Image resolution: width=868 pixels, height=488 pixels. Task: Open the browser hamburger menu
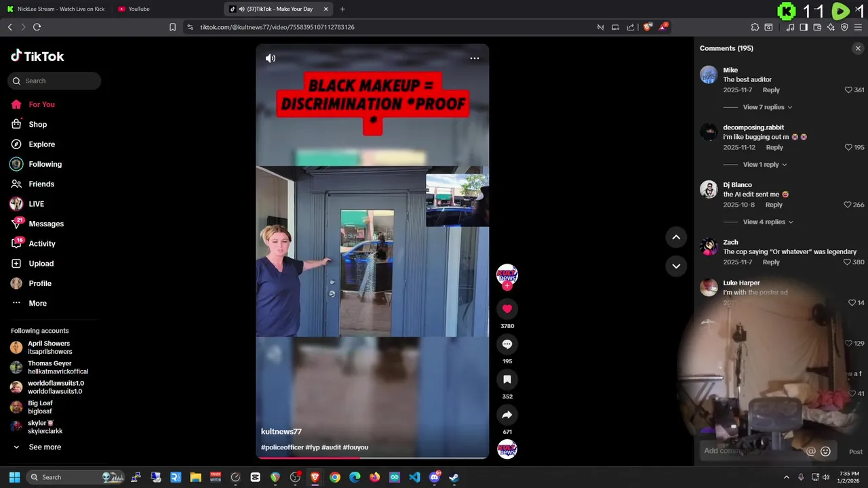858,27
